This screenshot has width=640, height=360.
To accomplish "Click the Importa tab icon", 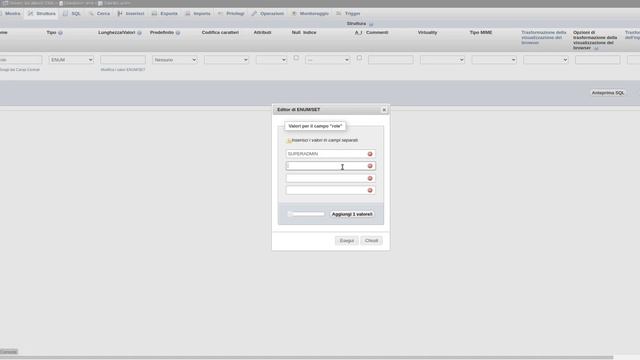I will 188,13.
